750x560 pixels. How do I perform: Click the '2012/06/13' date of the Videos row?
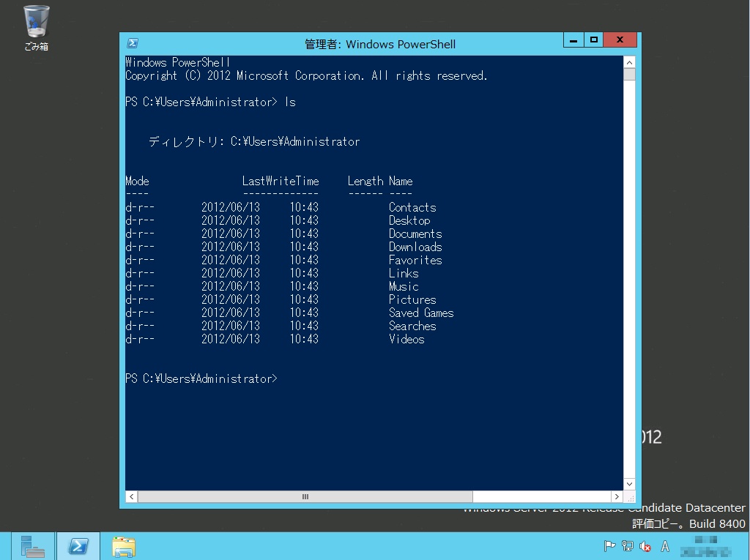pos(231,339)
